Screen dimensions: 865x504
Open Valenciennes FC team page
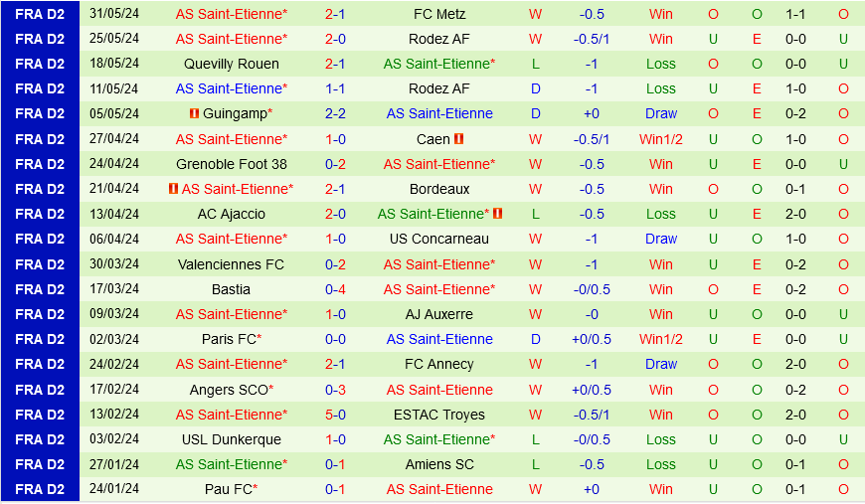coord(231,264)
